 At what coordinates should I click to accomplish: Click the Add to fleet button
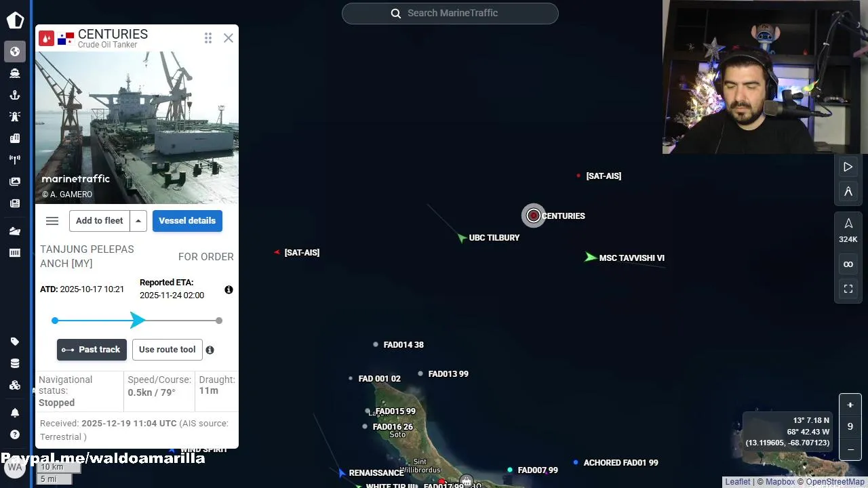(100, 221)
